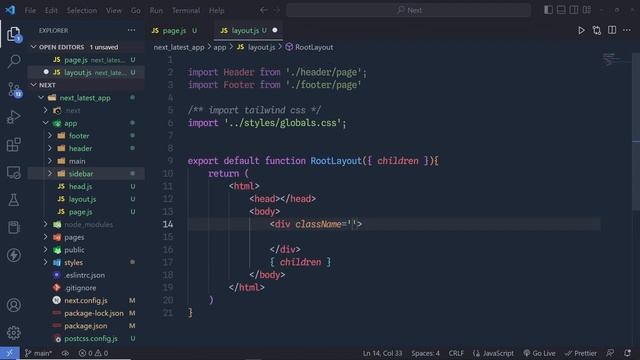
Task: Toggle the bottom Panel layout
Action: (561, 10)
